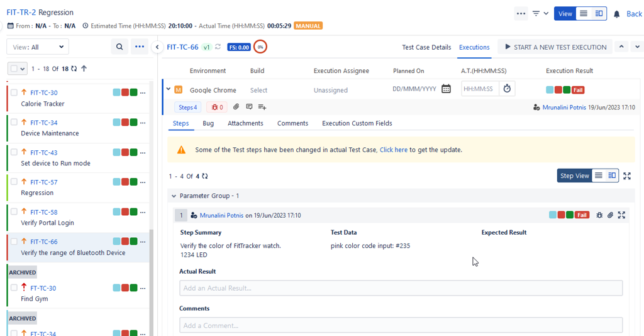
Task: Tick the checkbox for FIT-TC-57 Regression
Action: (x=14, y=182)
